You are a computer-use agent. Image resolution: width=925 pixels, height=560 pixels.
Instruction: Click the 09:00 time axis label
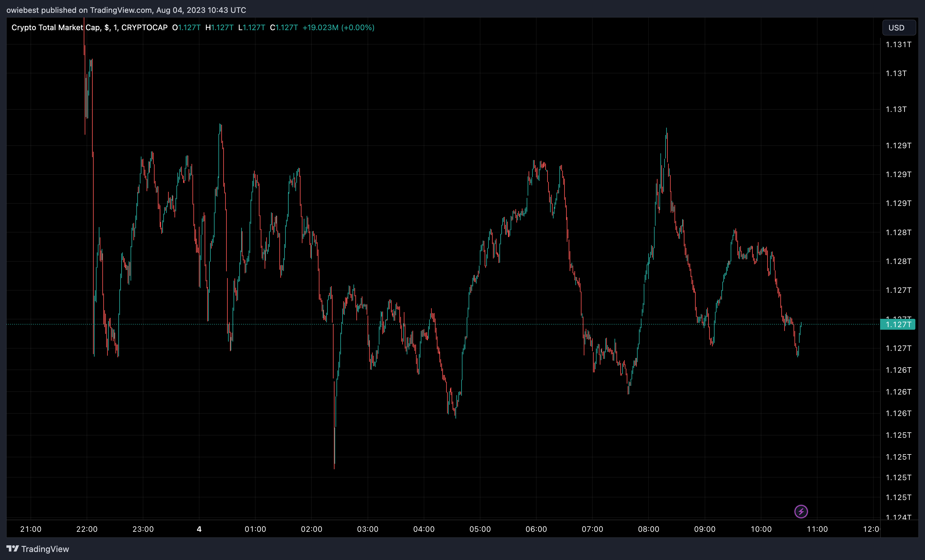point(705,529)
